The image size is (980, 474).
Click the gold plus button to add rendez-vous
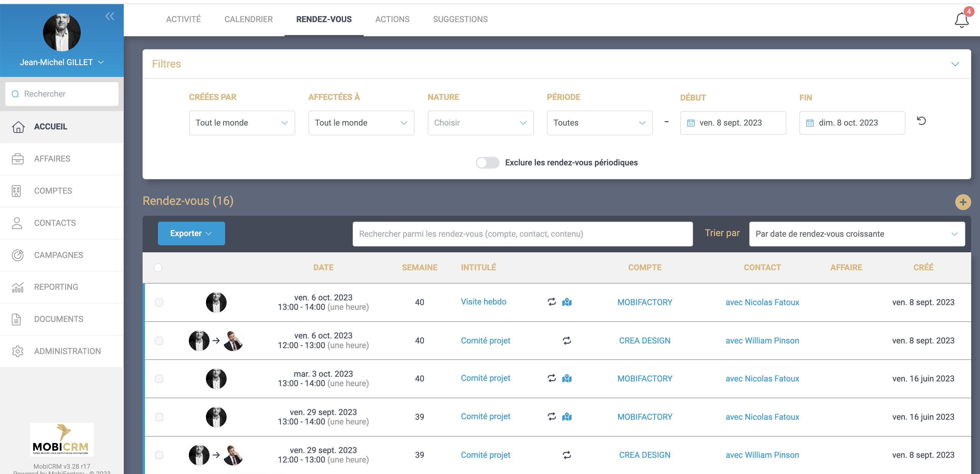click(x=963, y=202)
